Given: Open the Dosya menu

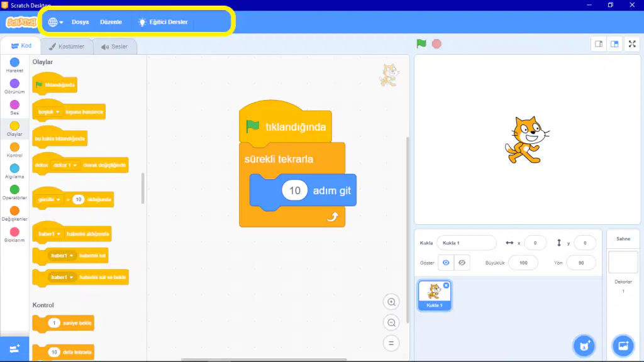Looking at the screenshot, I should (80, 22).
